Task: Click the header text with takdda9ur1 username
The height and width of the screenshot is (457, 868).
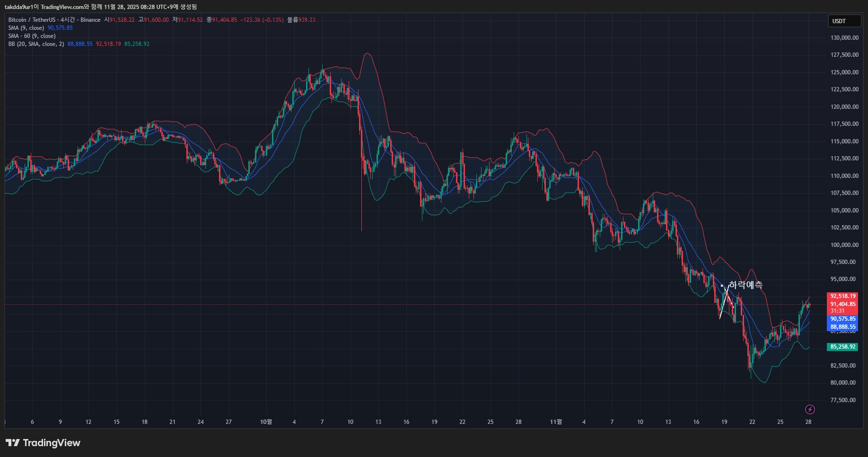Action: (x=101, y=7)
